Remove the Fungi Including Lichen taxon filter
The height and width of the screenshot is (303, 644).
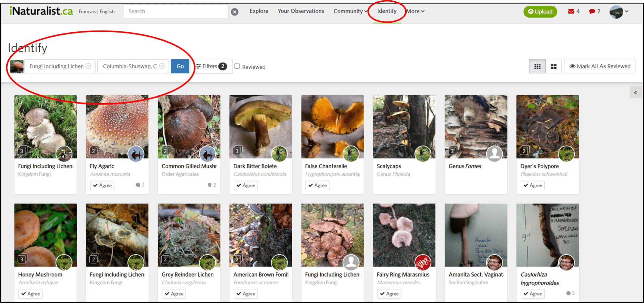(x=88, y=66)
